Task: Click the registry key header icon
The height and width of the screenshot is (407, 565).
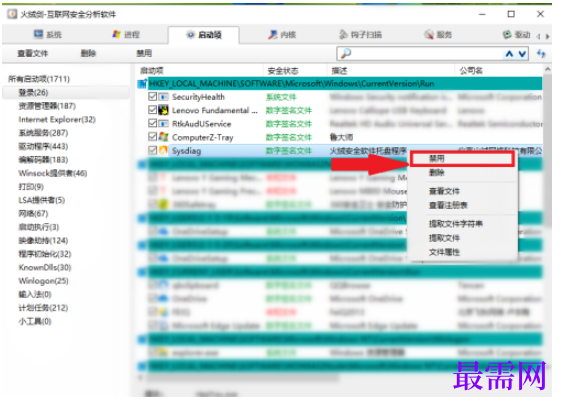Action: coord(142,84)
